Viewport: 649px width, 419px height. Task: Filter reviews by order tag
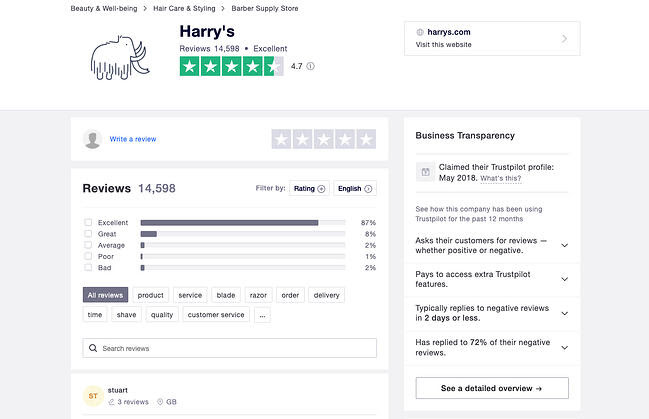pos(290,295)
